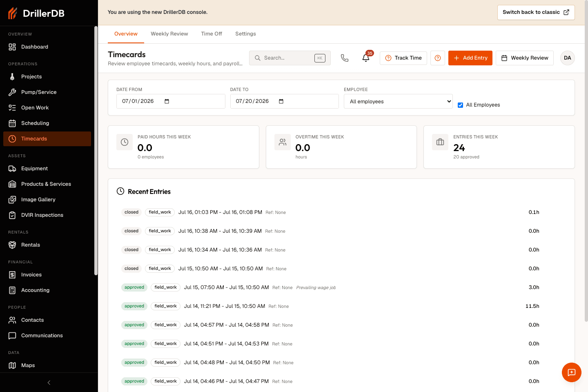This screenshot has width=588, height=392.
Task: Expand the All employees dropdown
Action: point(398,101)
